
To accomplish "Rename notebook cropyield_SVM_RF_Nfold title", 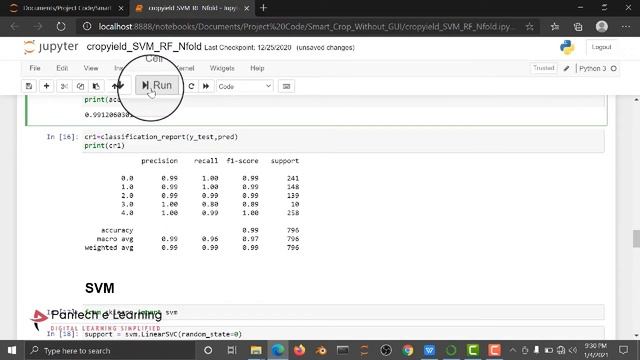I will point(144,47).
